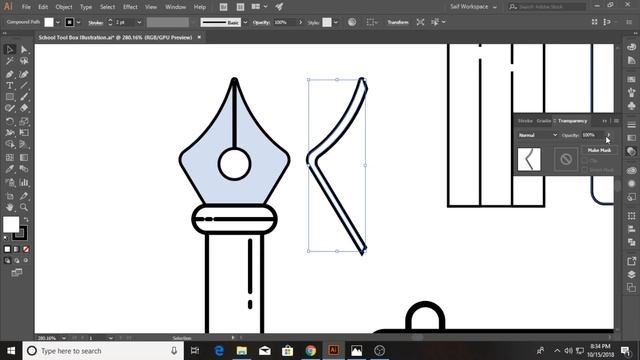Screen dimensions: 640x360
Task: Tick the Clip checkbox in Transparency panel
Action: [x=585, y=161]
